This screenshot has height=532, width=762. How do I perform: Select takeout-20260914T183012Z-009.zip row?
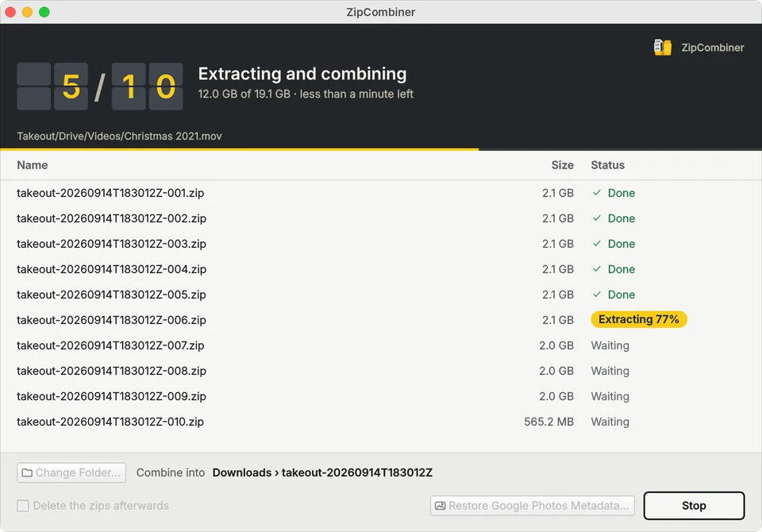[381, 396]
